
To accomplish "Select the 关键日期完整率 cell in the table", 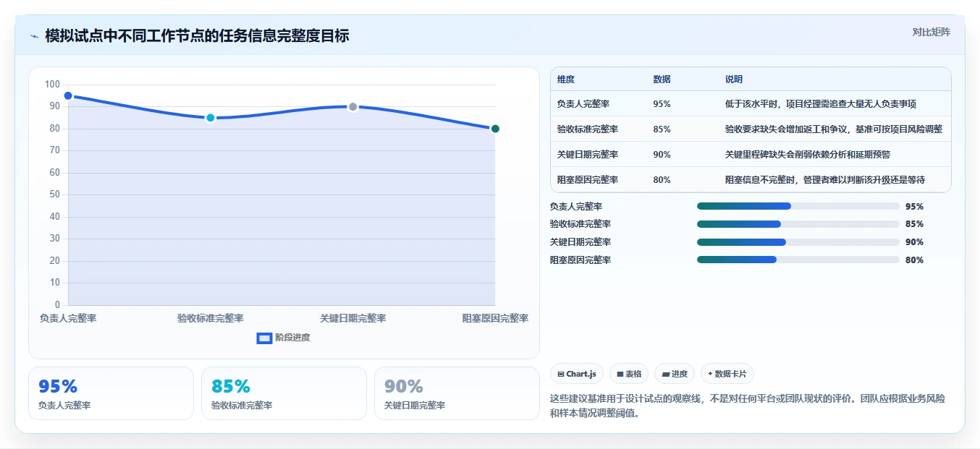I will pos(588,155).
